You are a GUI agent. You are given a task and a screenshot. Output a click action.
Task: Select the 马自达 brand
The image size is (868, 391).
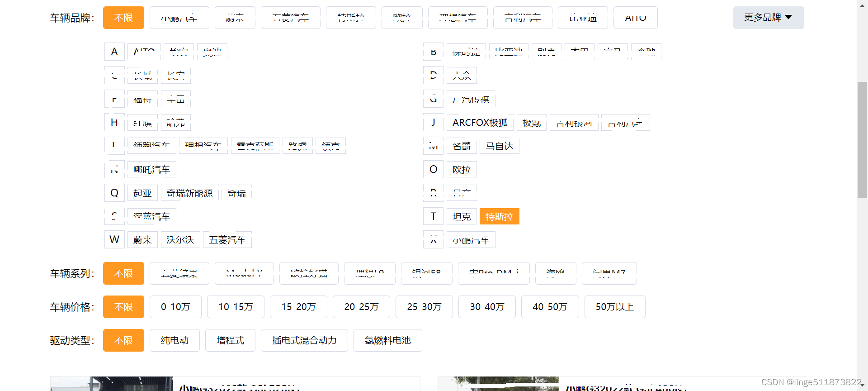click(499, 146)
